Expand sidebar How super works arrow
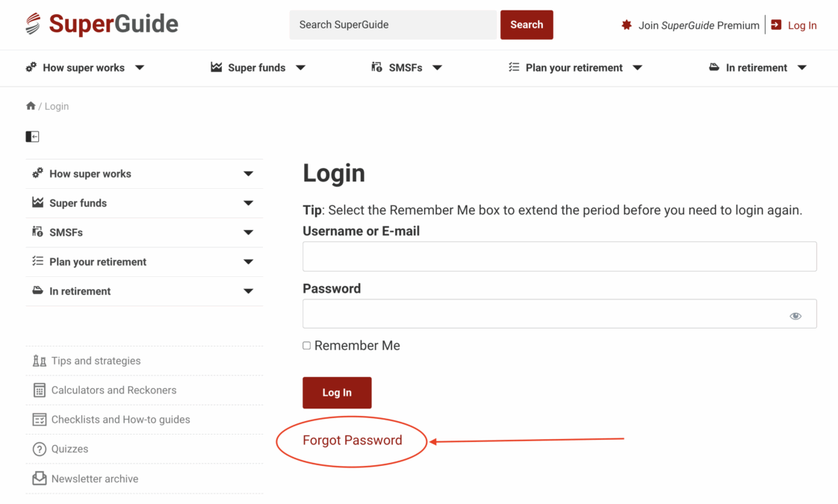 [248, 174]
